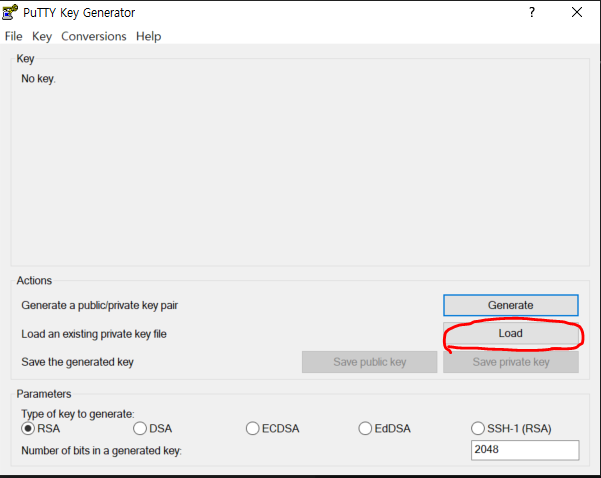
Task: Click the question mark help button
Action: 532,12
